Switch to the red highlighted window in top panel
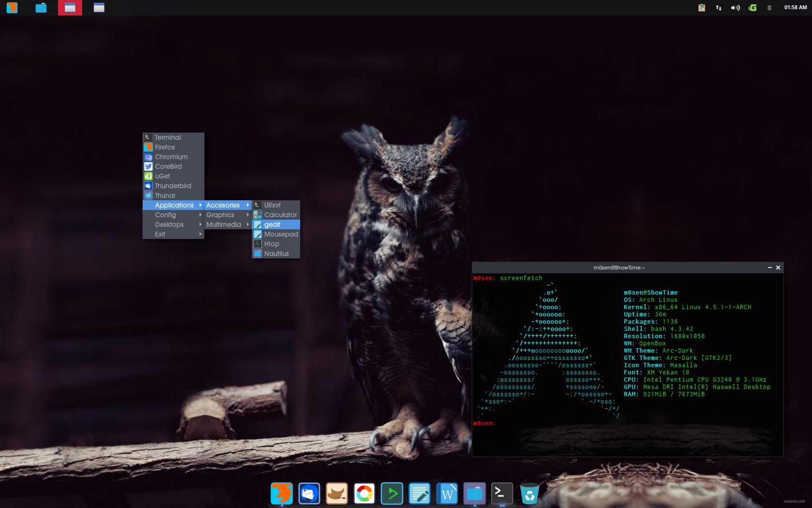 tap(70, 8)
